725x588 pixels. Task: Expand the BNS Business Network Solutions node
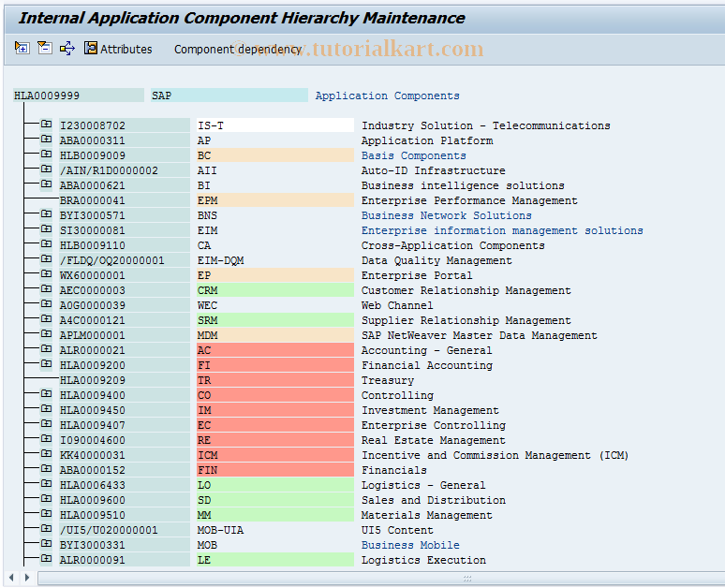point(46,214)
